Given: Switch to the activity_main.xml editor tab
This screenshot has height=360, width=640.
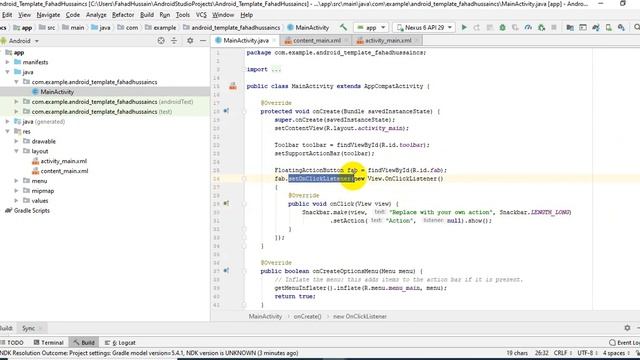Looking at the screenshot, I should 388,40.
